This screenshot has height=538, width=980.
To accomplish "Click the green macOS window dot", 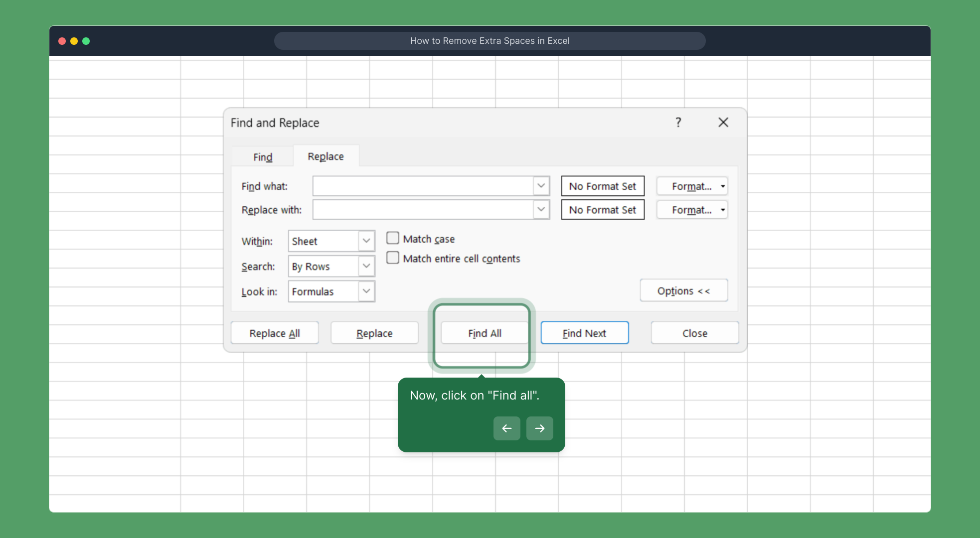I will click(x=86, y=41).
